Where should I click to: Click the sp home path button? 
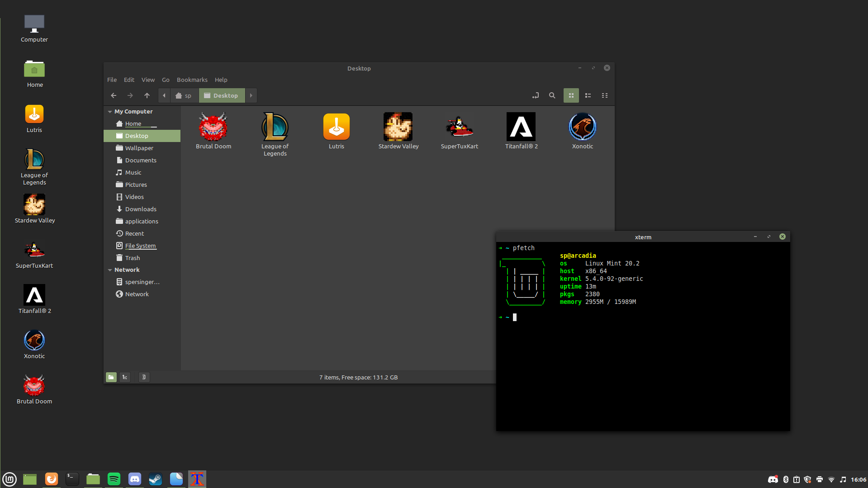coord(184,95)
